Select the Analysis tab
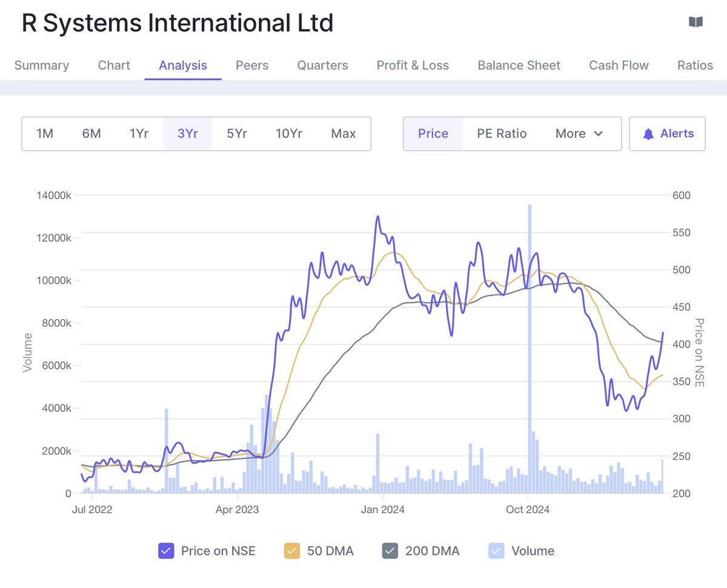The width and height of the screenshot is (727, 588). tap(183, 65)
